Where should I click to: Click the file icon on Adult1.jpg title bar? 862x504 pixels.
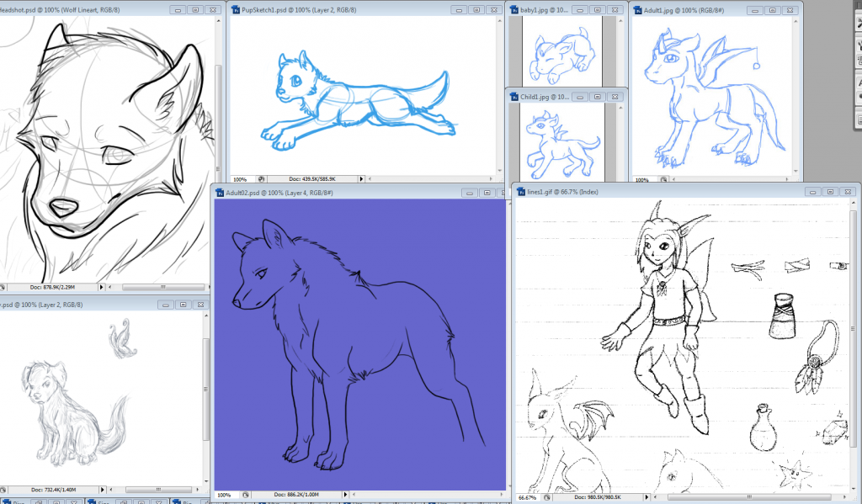[x=636, y=10]
